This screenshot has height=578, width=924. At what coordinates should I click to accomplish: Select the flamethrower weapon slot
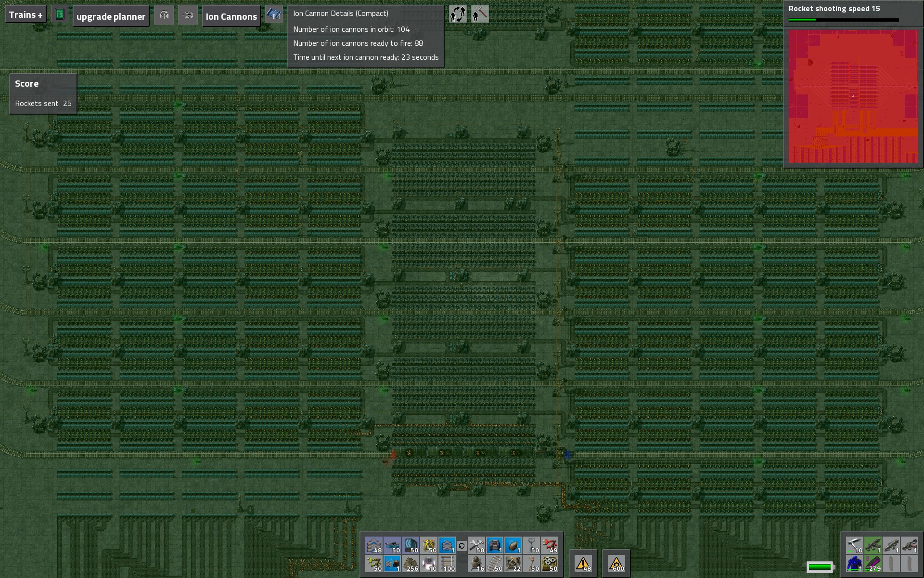click(x=909, y=545)
